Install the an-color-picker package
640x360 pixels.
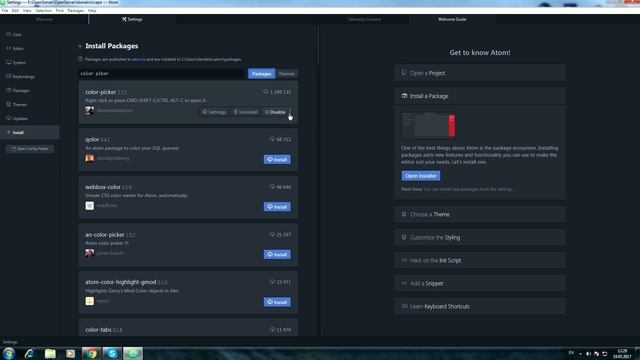277,254
